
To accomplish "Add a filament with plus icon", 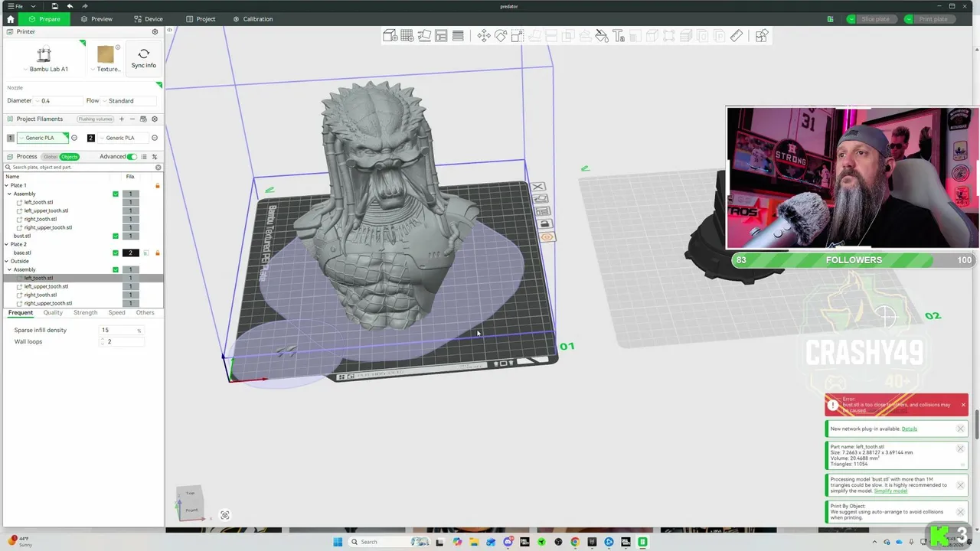I will 121,119.
